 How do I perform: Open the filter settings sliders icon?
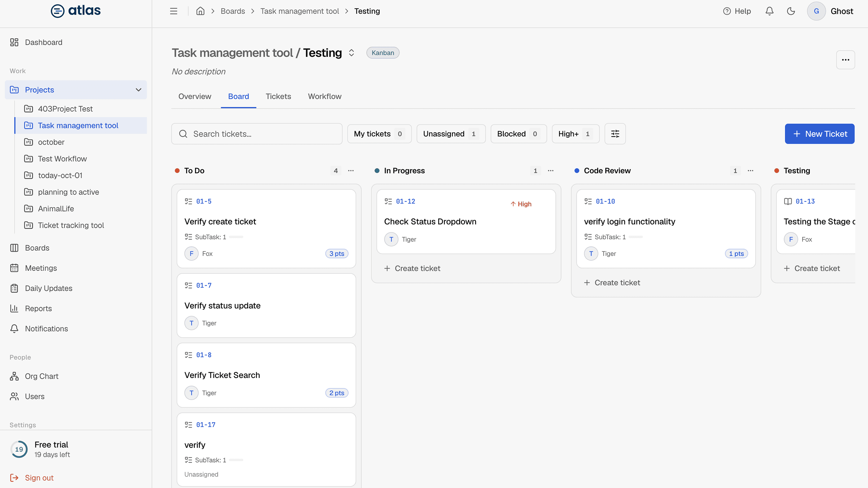(x=615, y=134)
